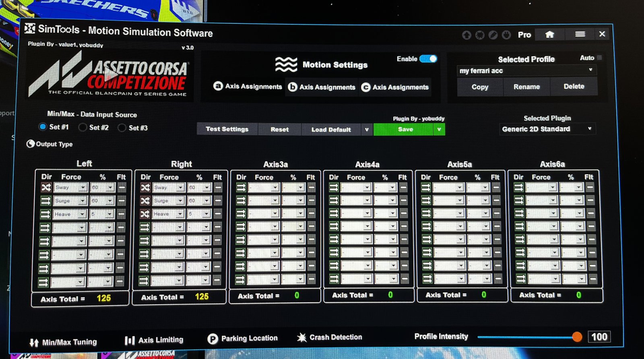Open the first Force dropdown in Axis5a
This screenshot has height=359, width=644.
click(x=449, y=188)
